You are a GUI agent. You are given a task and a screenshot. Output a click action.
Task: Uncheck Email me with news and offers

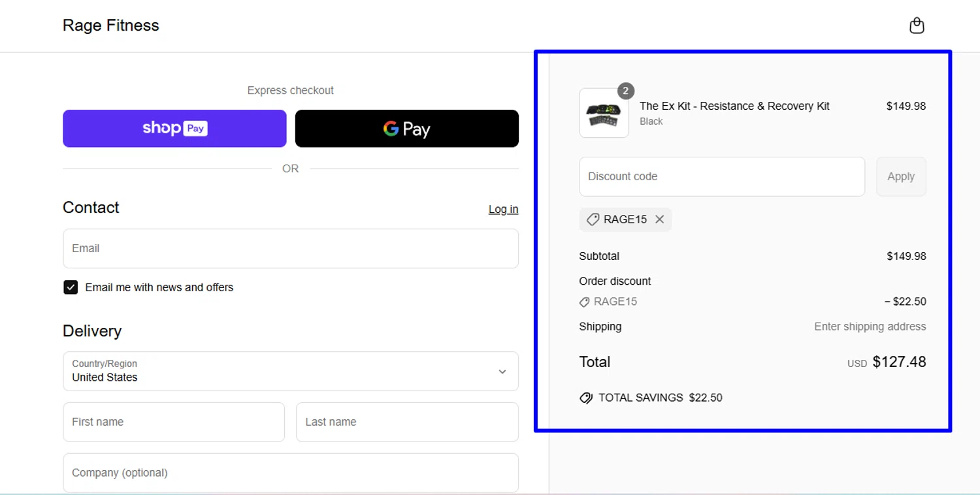point(71,287)
